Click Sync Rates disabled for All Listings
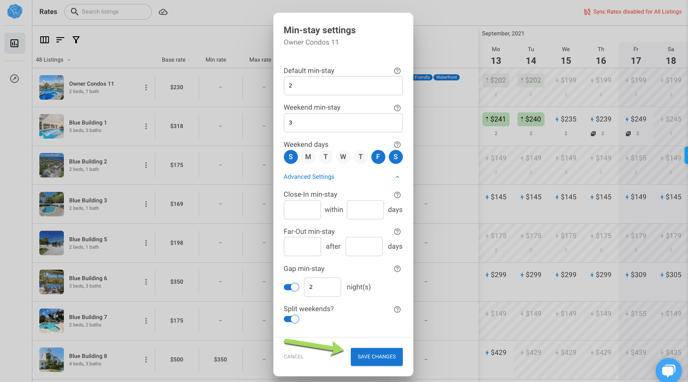This screenshot has height=382, width=688. 638,12
